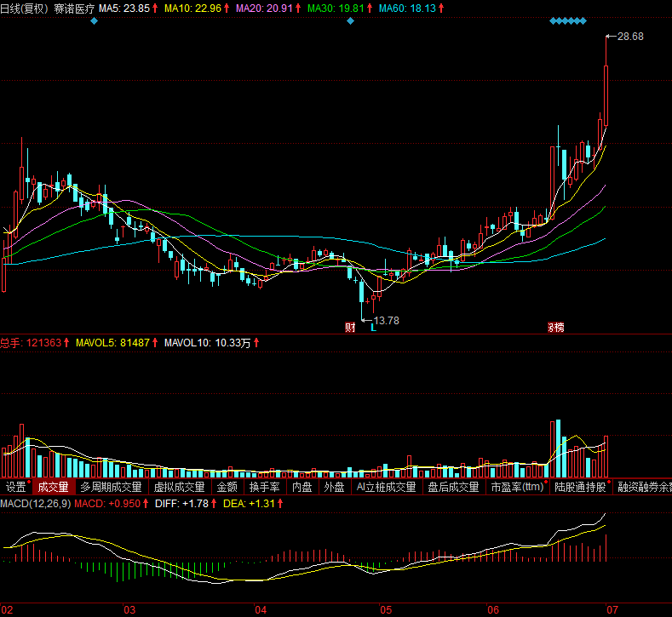Click the cyan L marker under the low
Image resolution: width=672 pixels, height=617 pixels.
point(373,328)
